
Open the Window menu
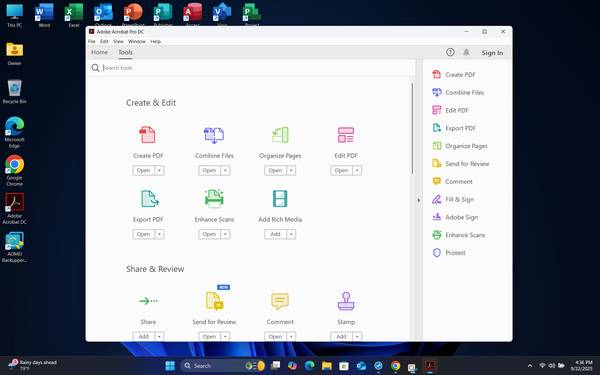tap(137, 41)
